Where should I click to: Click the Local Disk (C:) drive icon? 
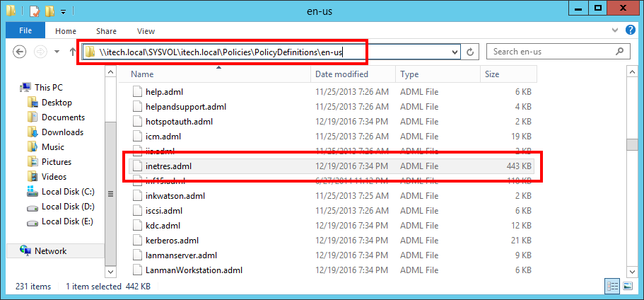click(33, 191)
